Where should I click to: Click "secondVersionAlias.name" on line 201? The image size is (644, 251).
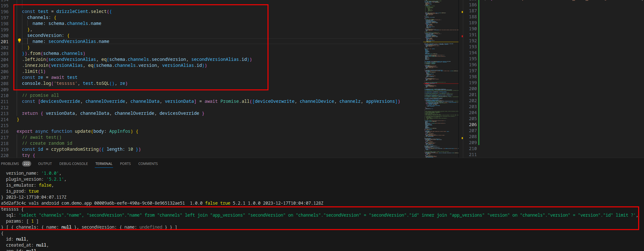click(79, 41)
